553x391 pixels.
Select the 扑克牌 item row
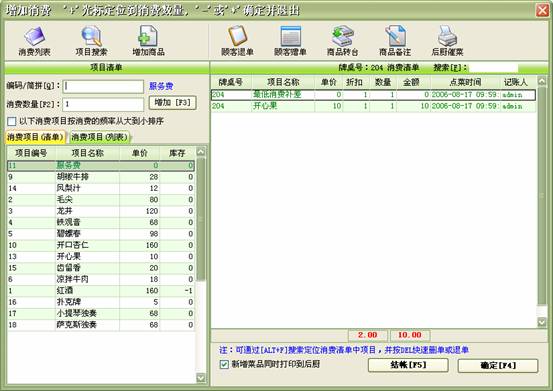tap(101, 302)
